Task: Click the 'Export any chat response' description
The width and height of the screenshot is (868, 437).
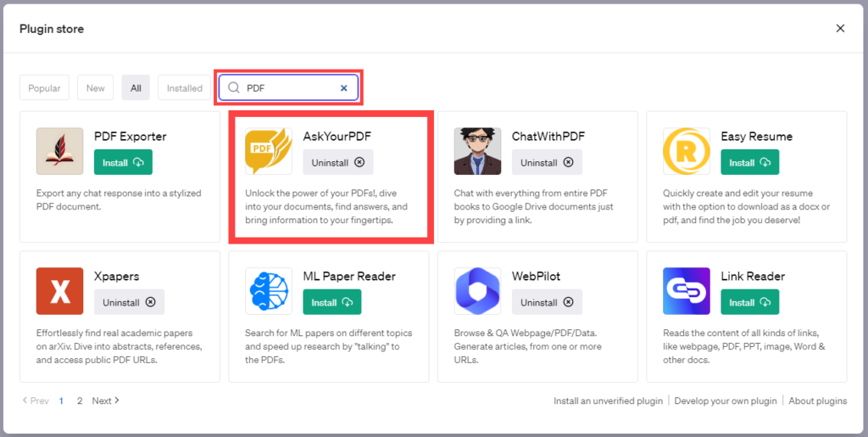Action: [x=119, y=200]
